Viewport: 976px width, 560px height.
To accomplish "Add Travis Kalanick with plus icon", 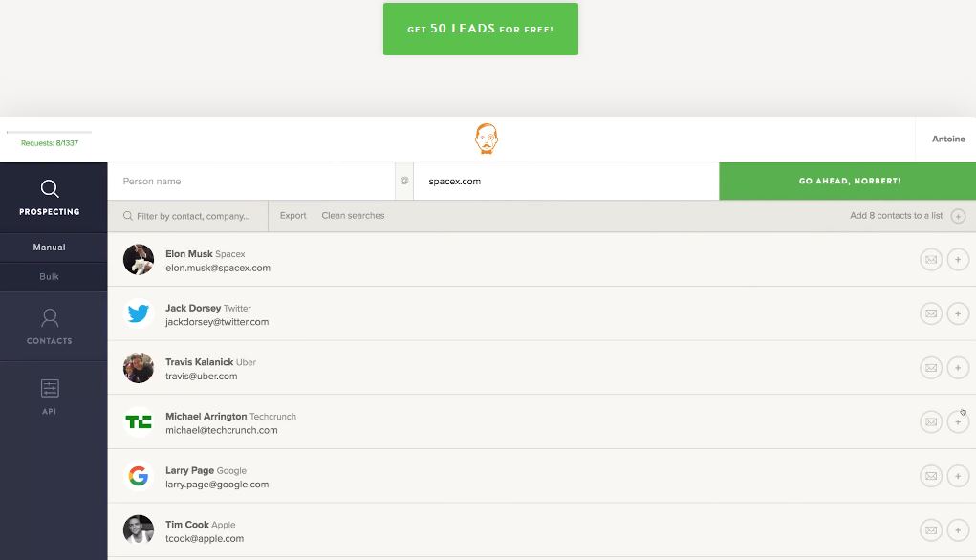I will point(958,368).
